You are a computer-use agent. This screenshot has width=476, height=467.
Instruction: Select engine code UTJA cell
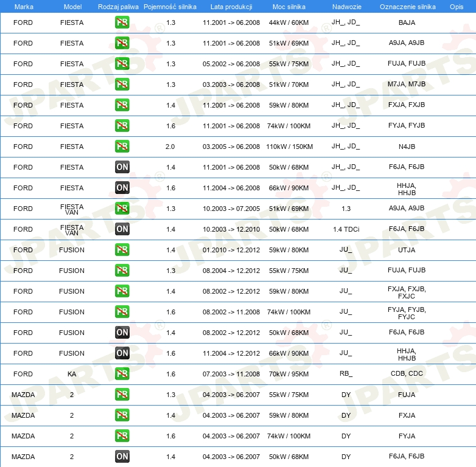(x=407, y=250)
